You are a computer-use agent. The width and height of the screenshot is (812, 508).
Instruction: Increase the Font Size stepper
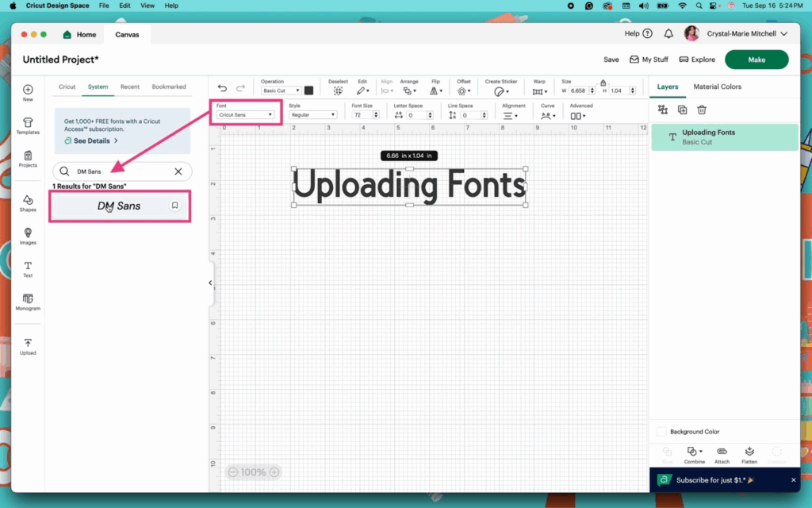tap(376, 113)
